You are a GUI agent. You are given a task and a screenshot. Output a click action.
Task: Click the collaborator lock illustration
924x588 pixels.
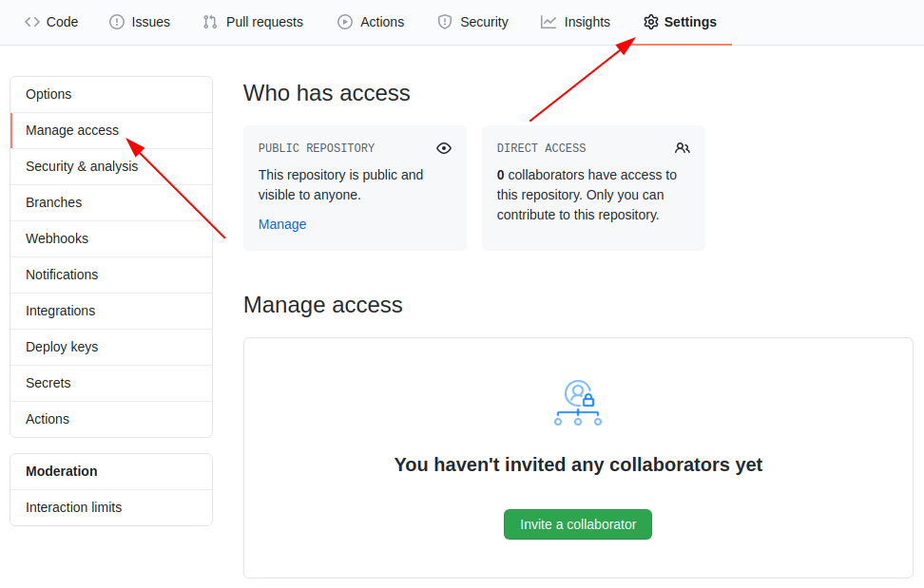click(x=578, y=402)
